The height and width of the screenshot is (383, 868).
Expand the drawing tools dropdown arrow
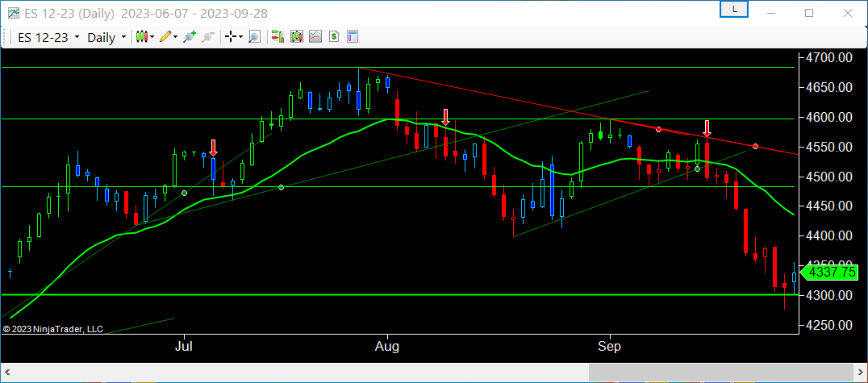click(176, 37)
